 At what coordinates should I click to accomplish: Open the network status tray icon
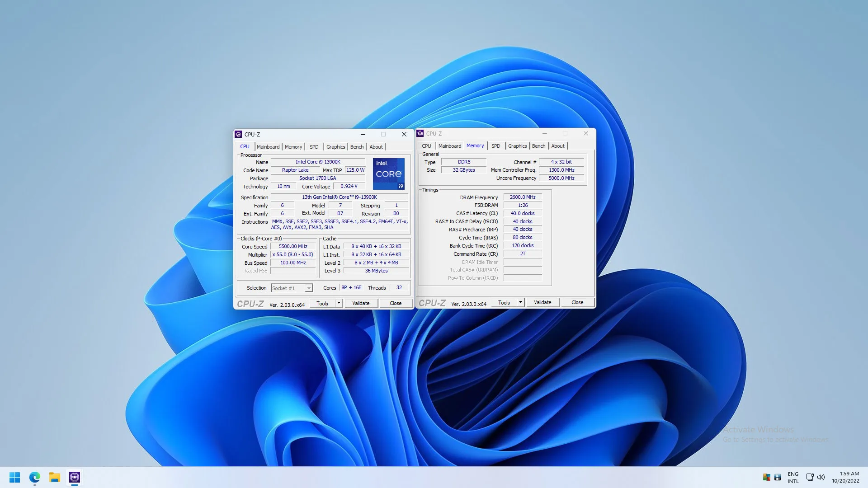pyautogui.click(x=810, y=477)
